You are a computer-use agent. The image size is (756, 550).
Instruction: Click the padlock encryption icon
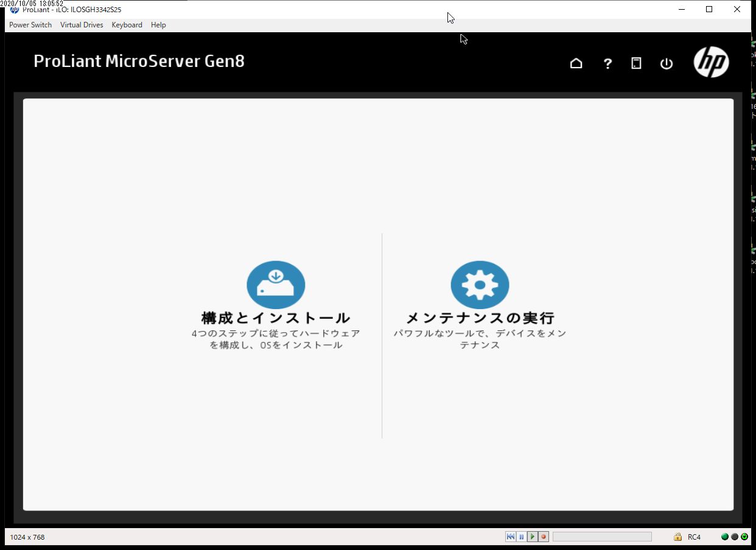[677, 537]
